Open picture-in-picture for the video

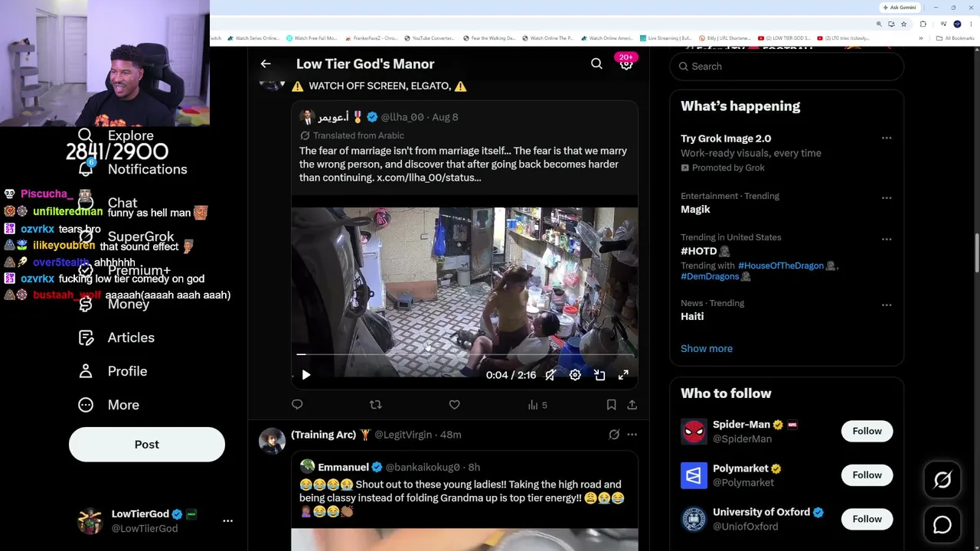point(599,375)
